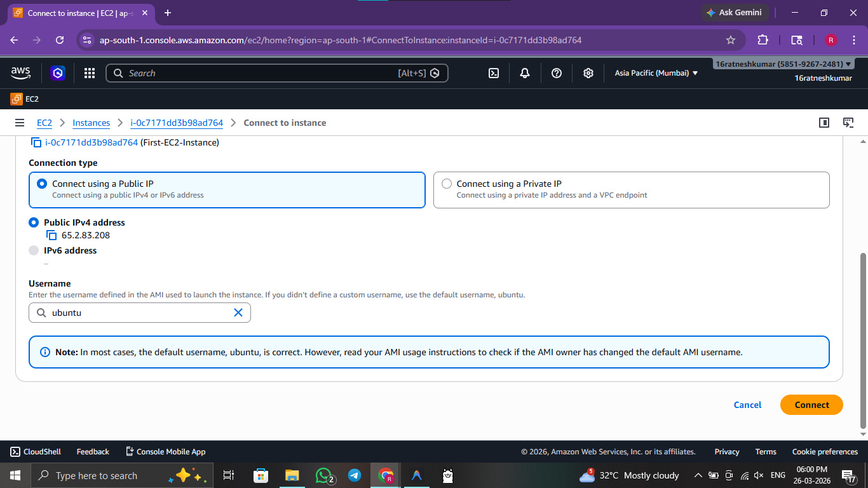Open the Terms link
The image size is (868, 488).
(766, 452)
